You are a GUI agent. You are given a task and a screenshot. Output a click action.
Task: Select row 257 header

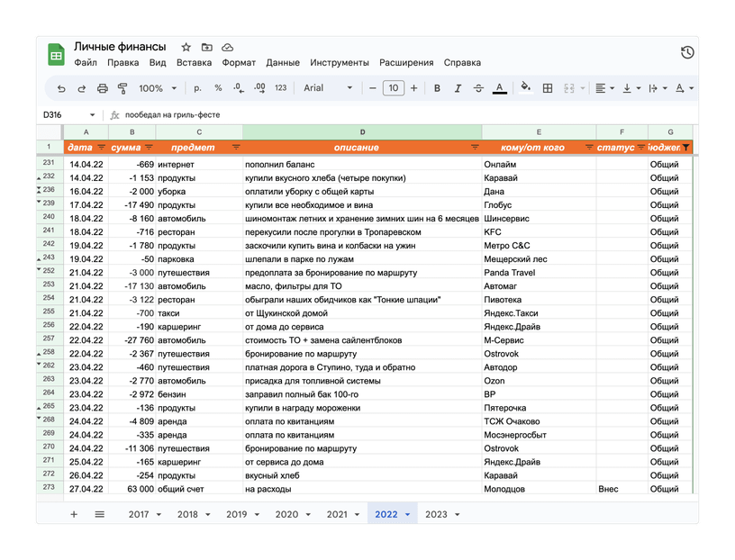click(x=50, y=339)
